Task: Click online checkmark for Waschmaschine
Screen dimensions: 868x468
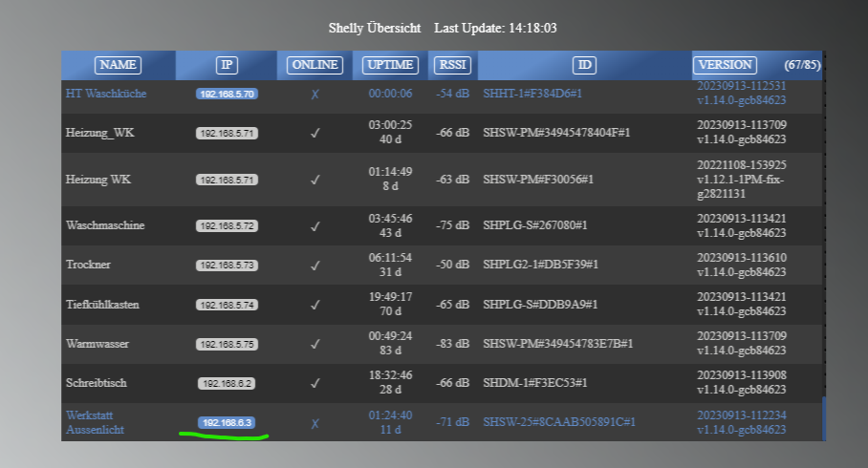Action: coord(315,226)
